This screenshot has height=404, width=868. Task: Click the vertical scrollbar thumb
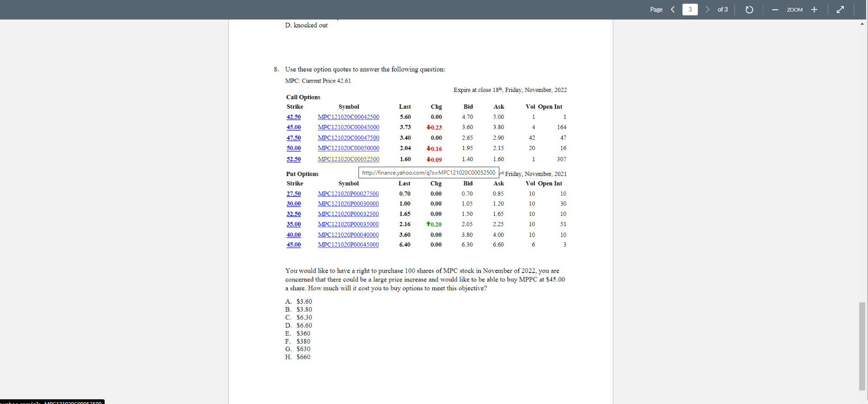tap(862, 346)
